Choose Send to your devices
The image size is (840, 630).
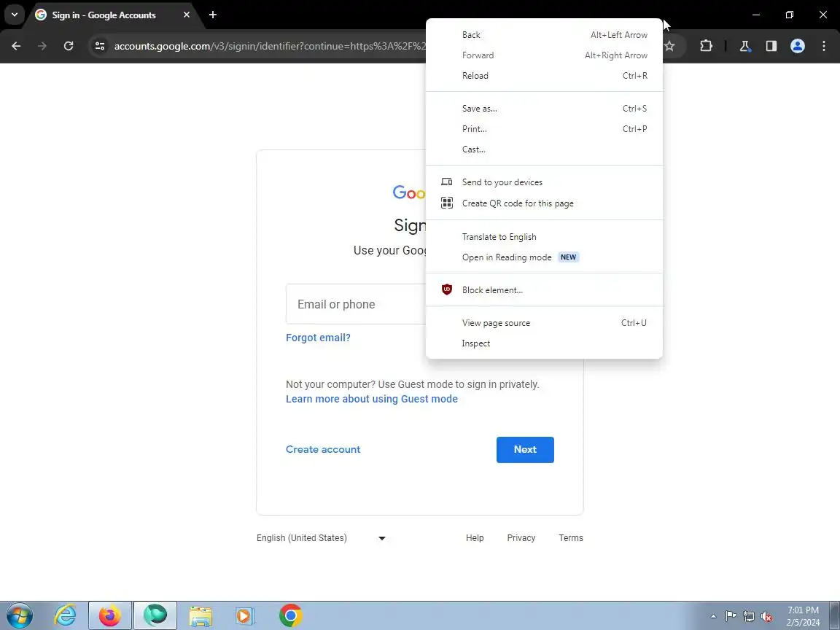pos(544,182)
